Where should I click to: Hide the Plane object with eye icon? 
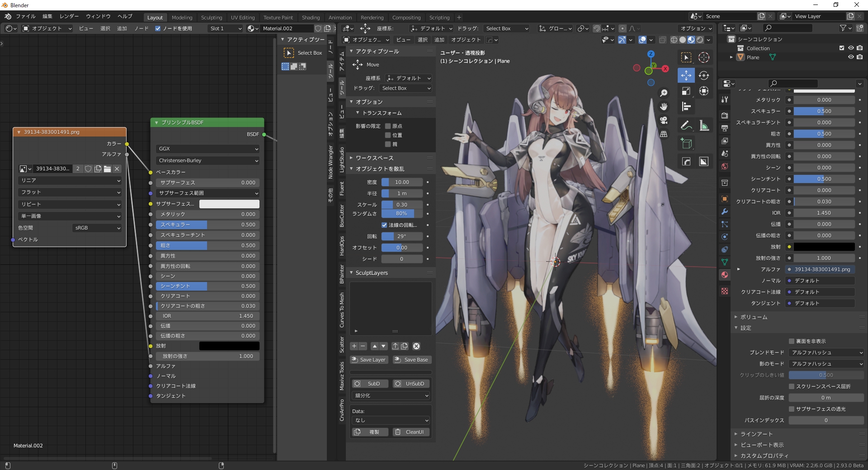(x=850, y=57)
